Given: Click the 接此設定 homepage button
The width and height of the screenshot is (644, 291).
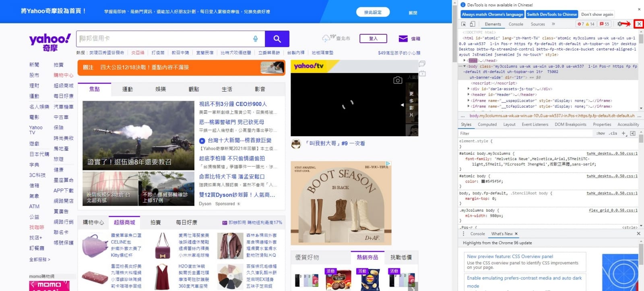Looking at the screenshot, I should point(373,12).
